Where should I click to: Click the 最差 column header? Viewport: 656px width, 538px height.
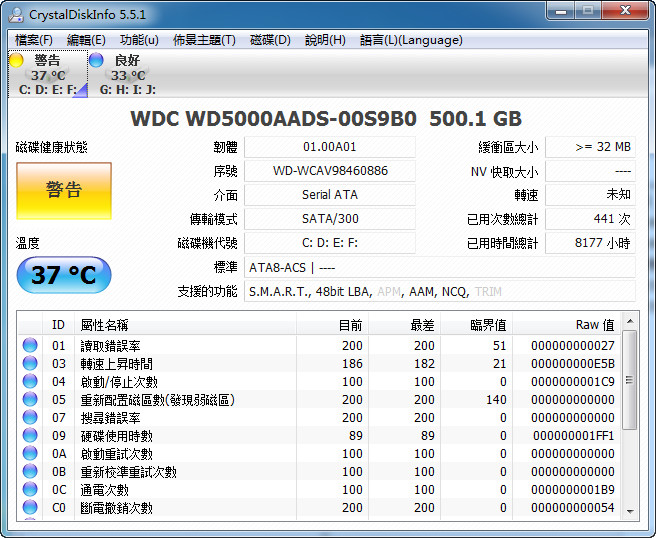405,325
